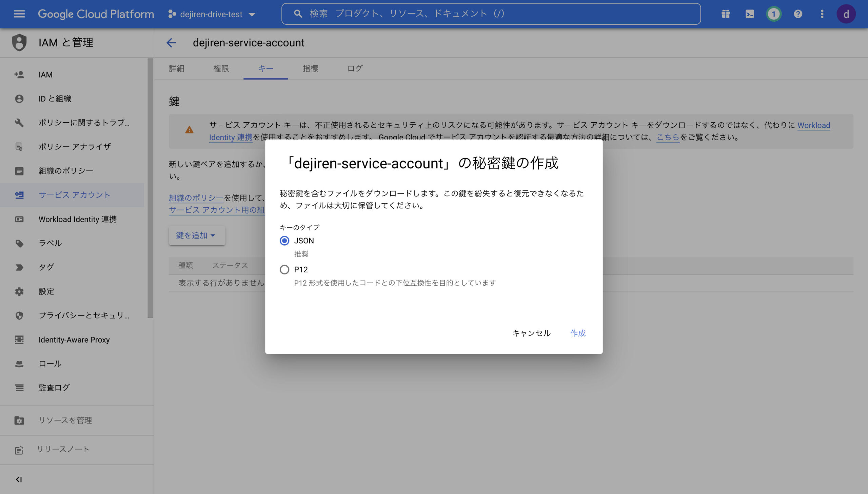Open the 鍵を追加 dropdown

pos(197,235)
